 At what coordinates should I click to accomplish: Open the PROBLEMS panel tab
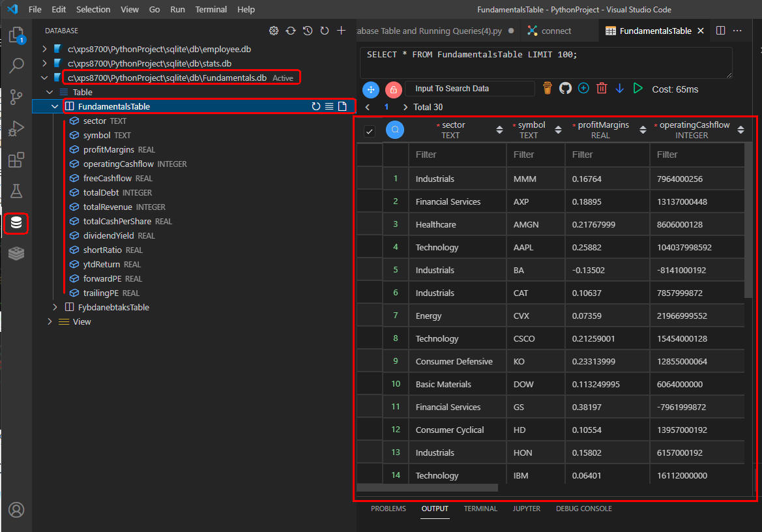pyautogui.click(x=388, y=509)
